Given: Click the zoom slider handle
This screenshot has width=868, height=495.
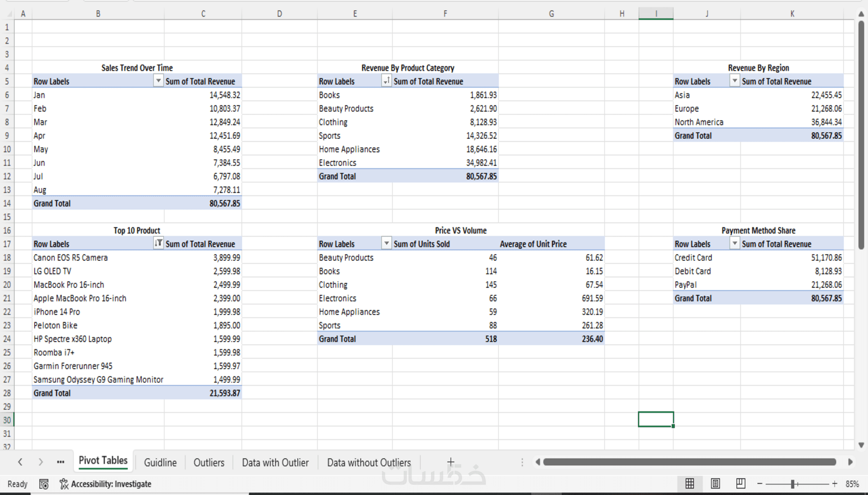Looking at the screenshot, I should 792,484.
